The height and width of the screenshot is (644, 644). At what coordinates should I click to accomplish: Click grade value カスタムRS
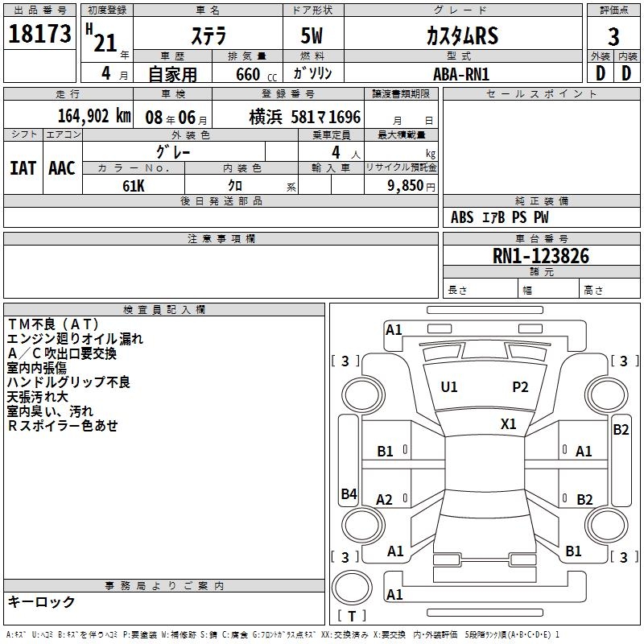pyautogui.click(x=462, y=35)
